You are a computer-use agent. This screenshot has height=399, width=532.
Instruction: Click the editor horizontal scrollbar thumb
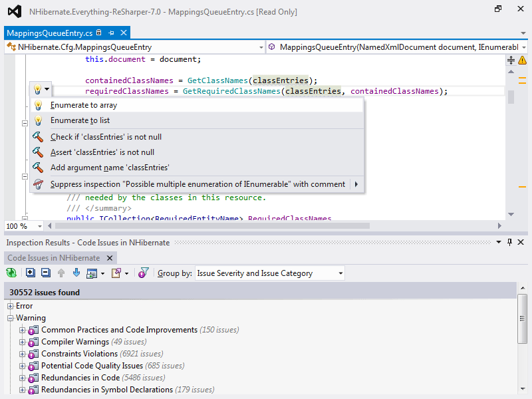[x=212, y=226]
